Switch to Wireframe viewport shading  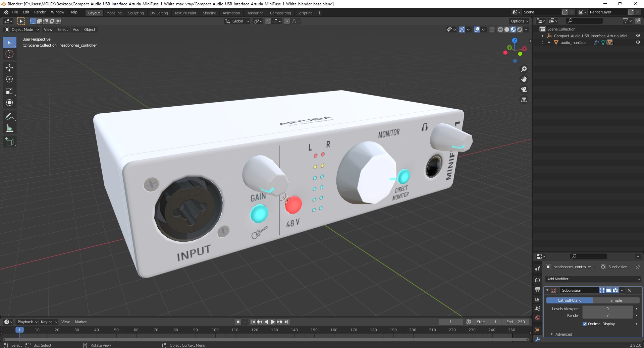[x=500, y=30]
